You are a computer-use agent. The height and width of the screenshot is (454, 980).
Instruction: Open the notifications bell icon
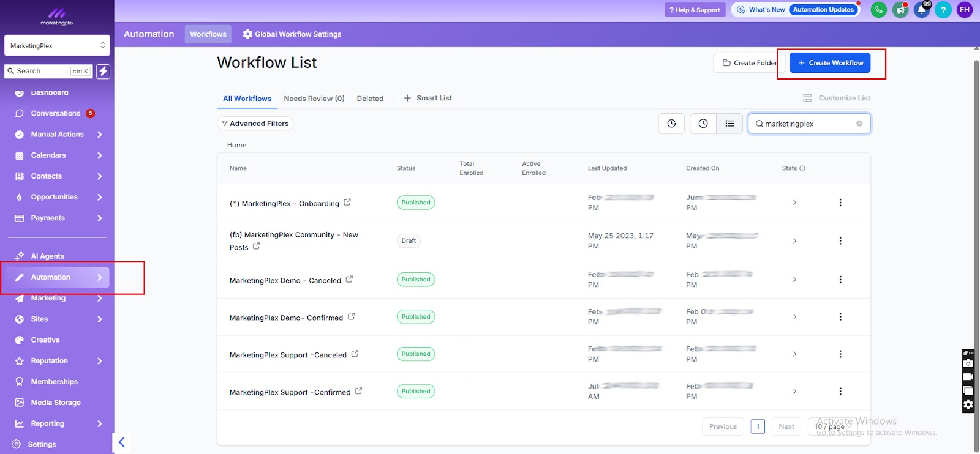[922, 10]
